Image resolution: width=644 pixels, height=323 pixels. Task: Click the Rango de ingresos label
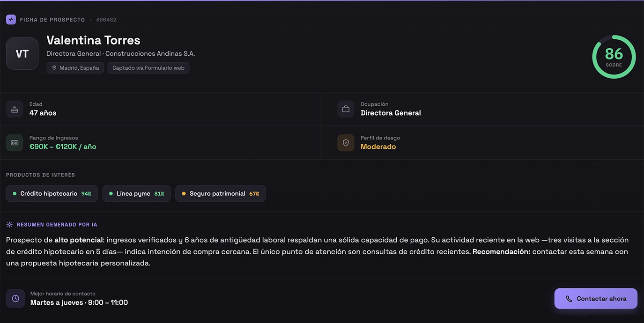point(54,138)
